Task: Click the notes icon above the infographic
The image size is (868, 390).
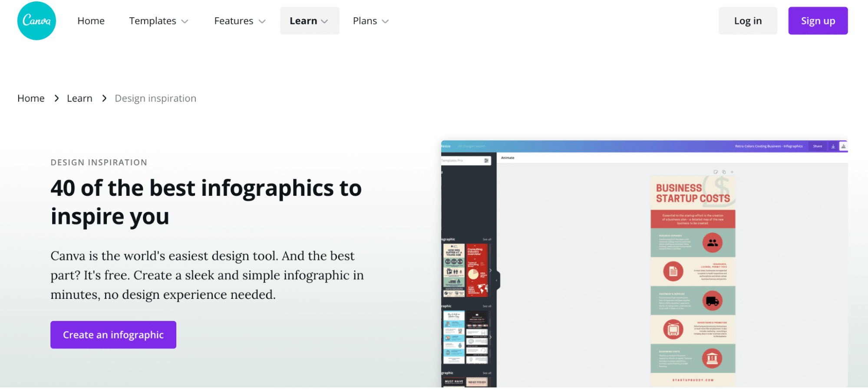Action: pos(716,172)
